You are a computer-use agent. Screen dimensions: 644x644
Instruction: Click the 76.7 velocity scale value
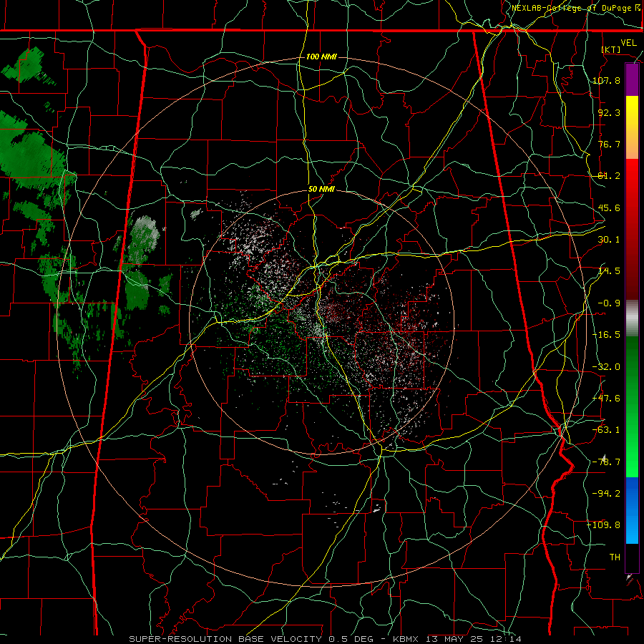pyautogui.click(x=609, y=144)
